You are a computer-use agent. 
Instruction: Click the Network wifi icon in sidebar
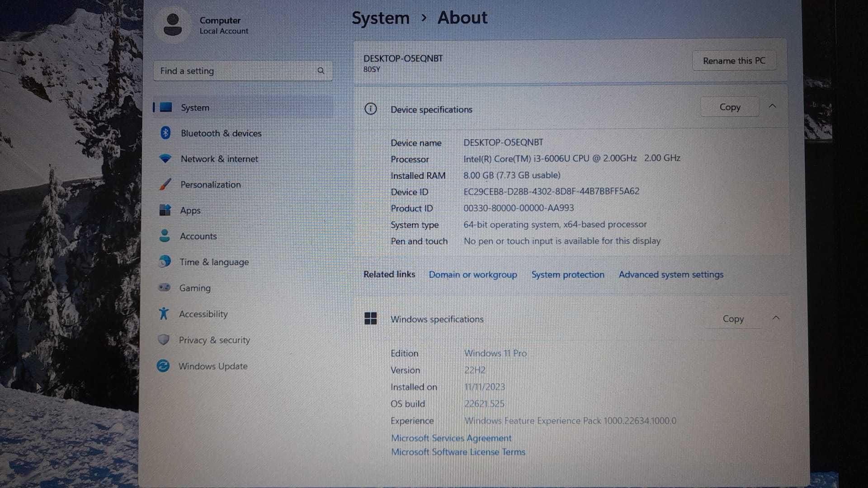click(x=165, y=159)
